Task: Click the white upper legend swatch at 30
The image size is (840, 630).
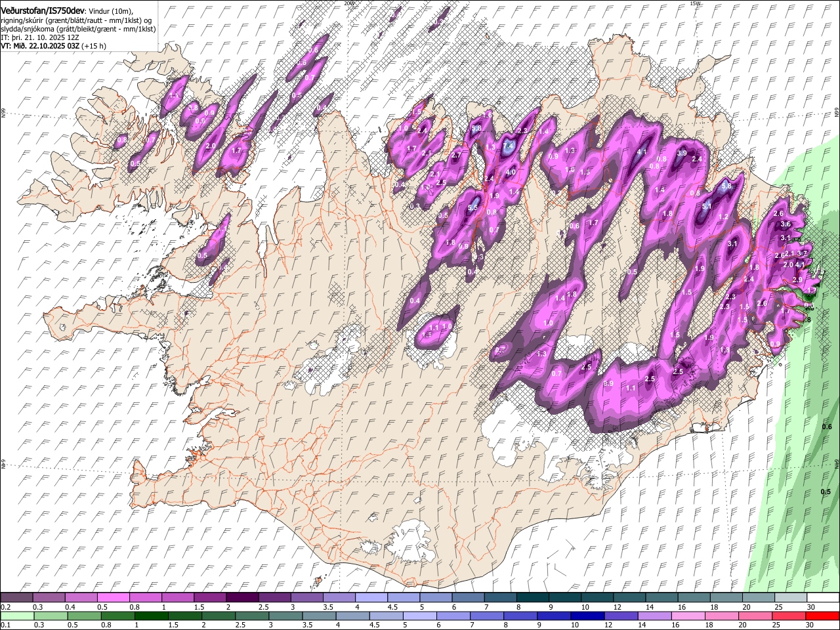Action: pyautogui.click(x=823, y=597)
